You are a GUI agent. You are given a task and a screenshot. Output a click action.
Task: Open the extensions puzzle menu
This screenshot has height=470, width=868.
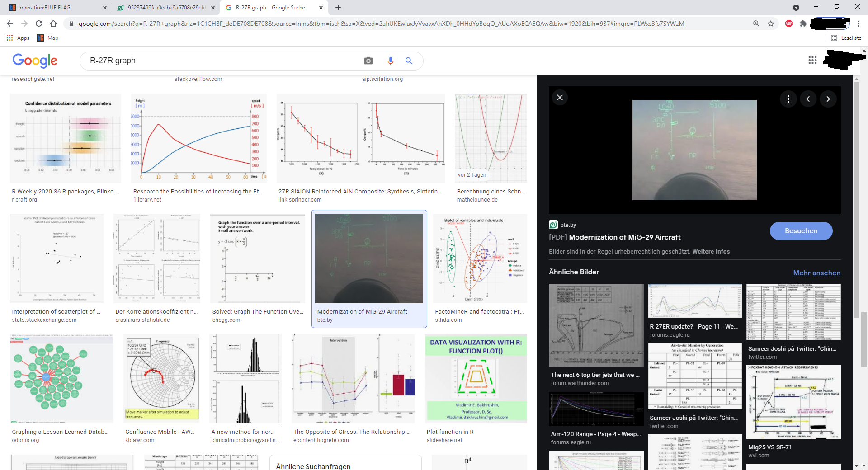point(803,23)
